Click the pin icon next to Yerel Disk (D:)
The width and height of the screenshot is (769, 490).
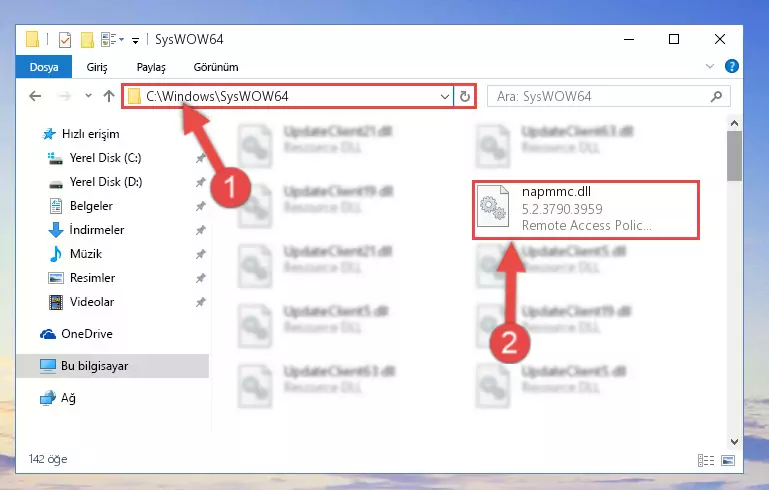point(200,182)
